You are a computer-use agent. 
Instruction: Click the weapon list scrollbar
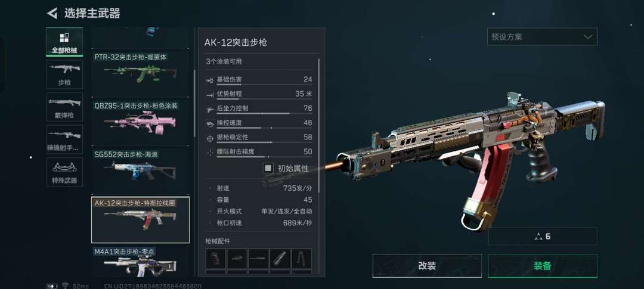click(194, 104)
